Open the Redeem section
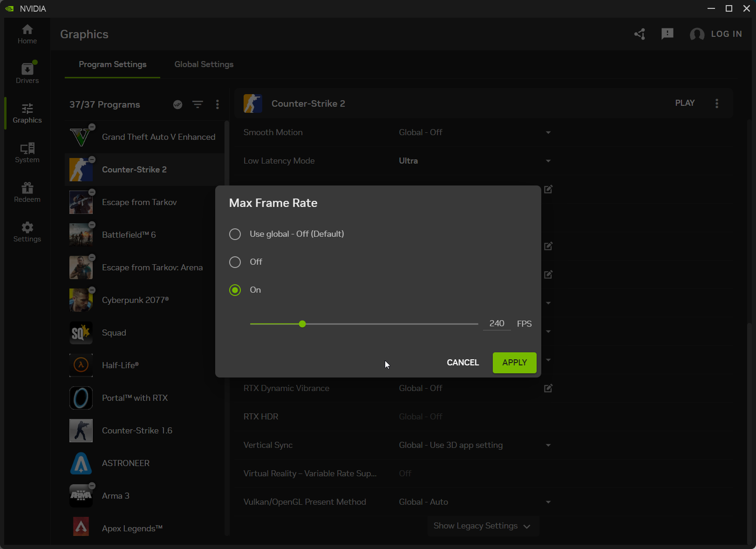This screenshot has height=549, width=756. tap(27, 192)
